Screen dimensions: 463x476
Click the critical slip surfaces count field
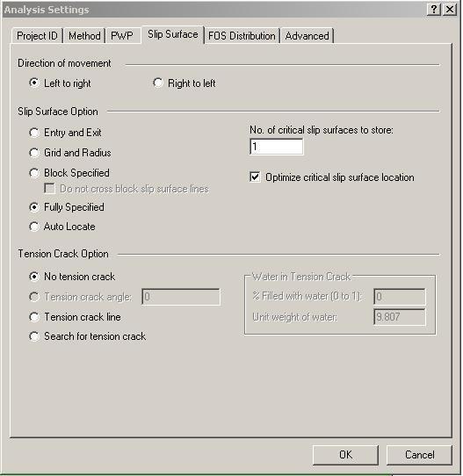276,147
